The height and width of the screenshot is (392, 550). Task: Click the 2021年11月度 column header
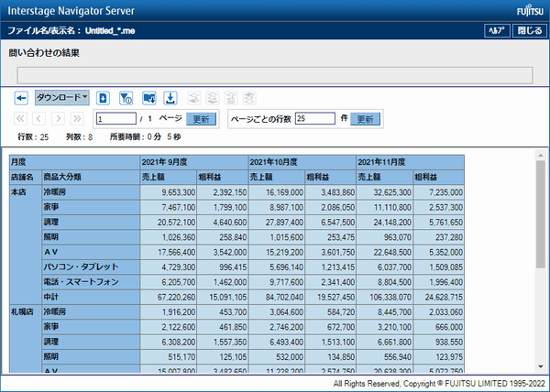point(410,162)
